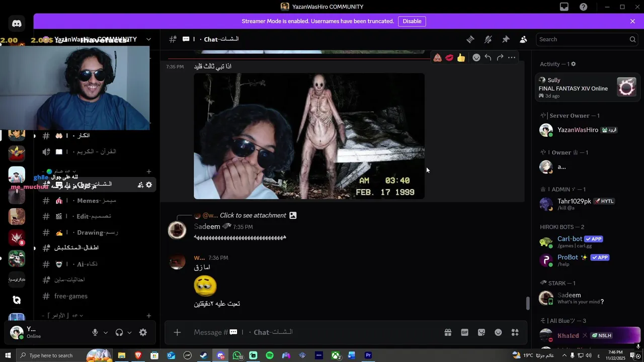Open the GIF picker

(465, 332)
